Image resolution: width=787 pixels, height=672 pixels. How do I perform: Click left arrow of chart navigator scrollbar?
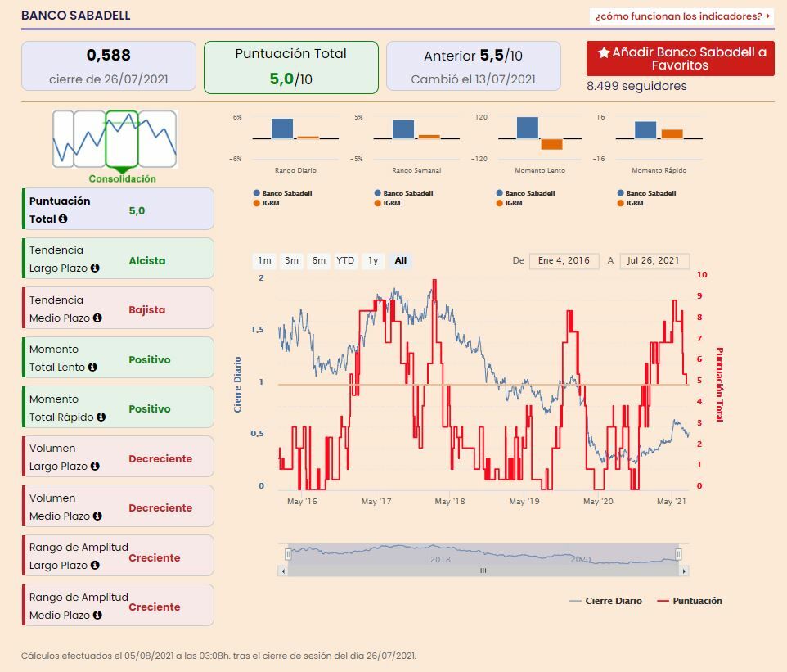[x=283, y=571]
